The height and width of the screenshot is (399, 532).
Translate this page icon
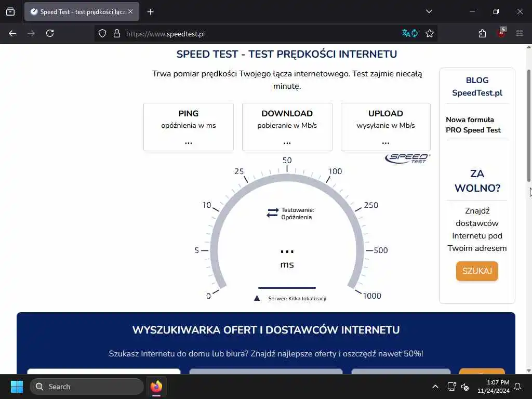409,33
